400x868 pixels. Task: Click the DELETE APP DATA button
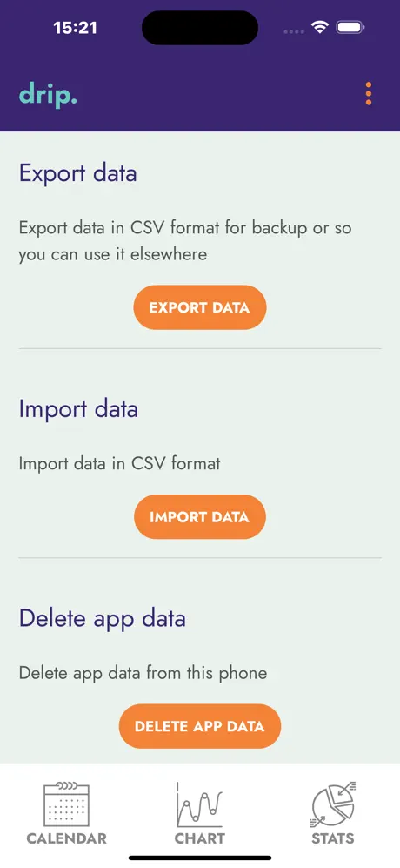200,726
